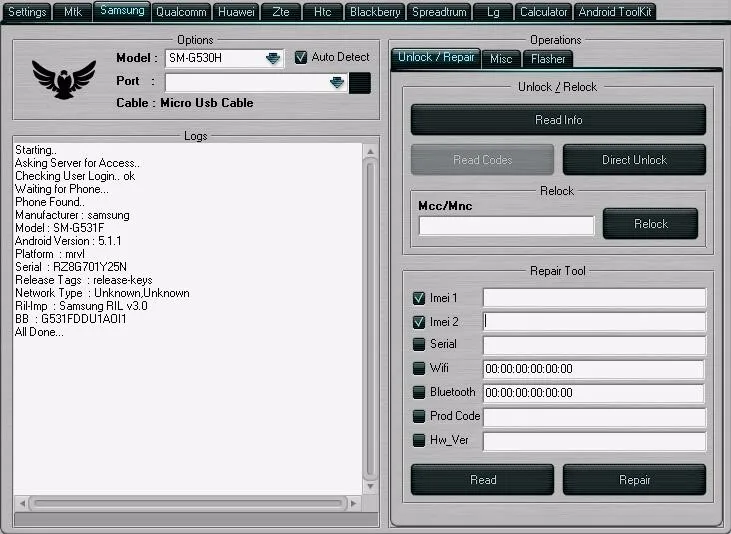The width and height of the screenshot is (731, 534).
Task: Click the Hw_Ver text field
Action: click(x=594, y=441)
